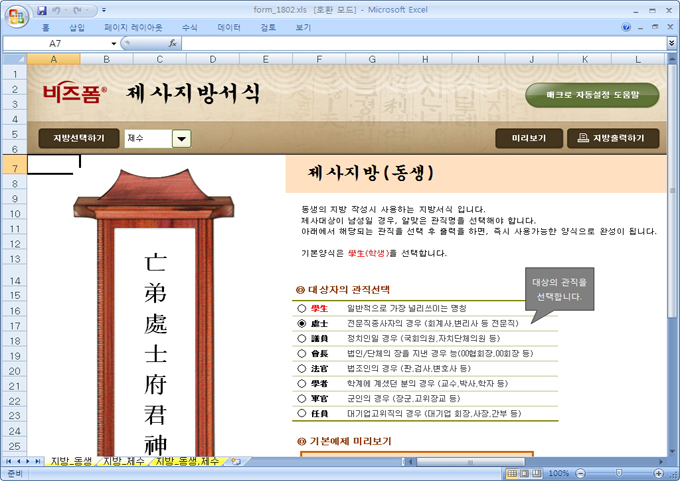Select the 任員 radio button
The width and height of the screenshot is (680, 481).
point(302,413)
